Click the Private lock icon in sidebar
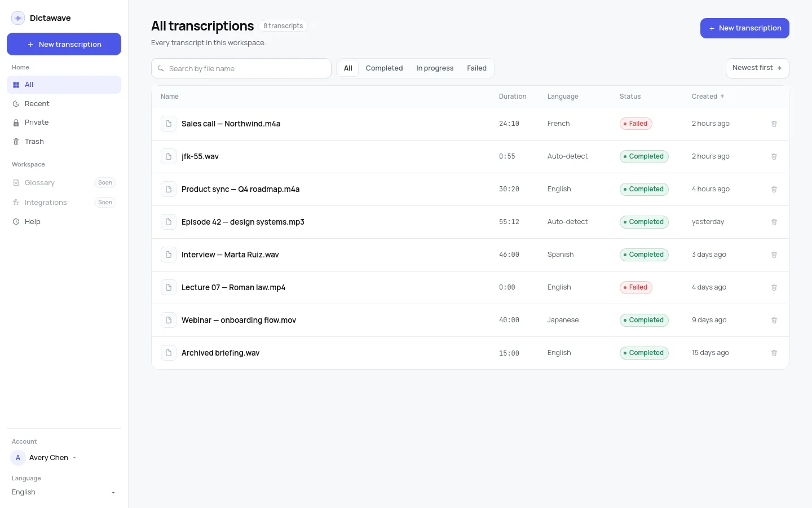Image resolution: width=812 pixels, height=508 pixels. click(x=16, y=122)
